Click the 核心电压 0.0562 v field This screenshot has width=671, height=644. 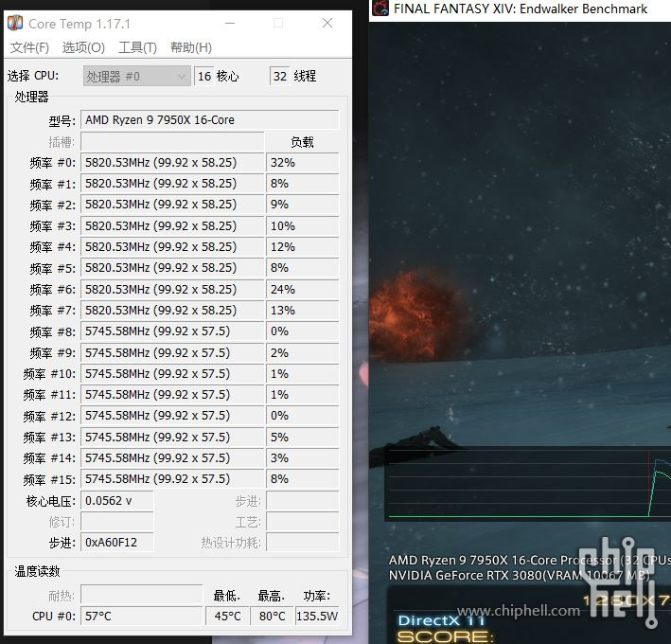coord(117,501)
